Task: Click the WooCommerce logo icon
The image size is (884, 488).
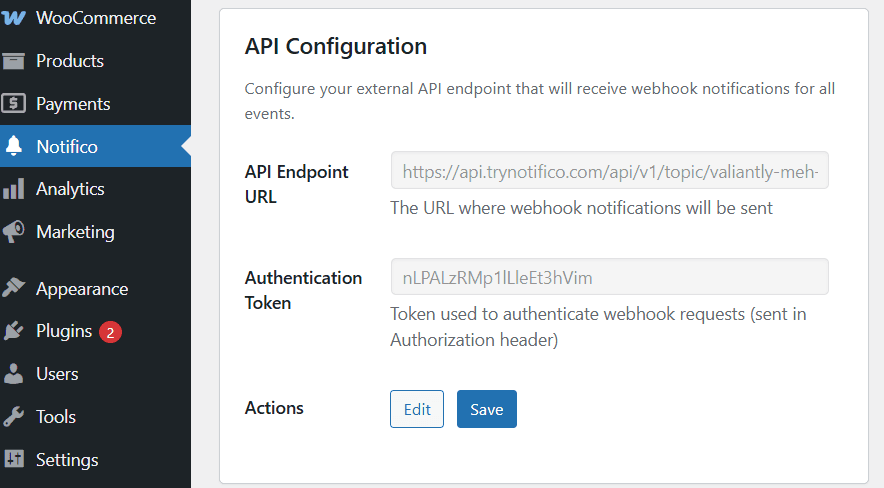Action: pyautogui.click(x=13, y=18)
